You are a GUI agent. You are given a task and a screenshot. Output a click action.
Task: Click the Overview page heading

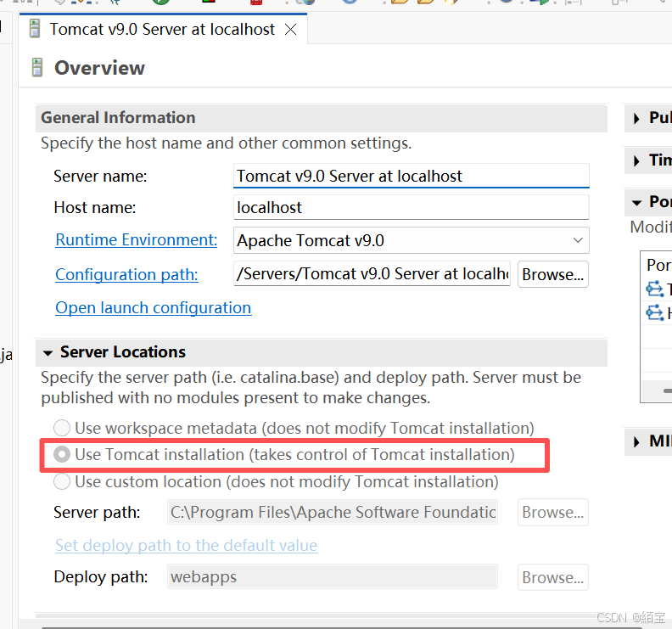99,68
